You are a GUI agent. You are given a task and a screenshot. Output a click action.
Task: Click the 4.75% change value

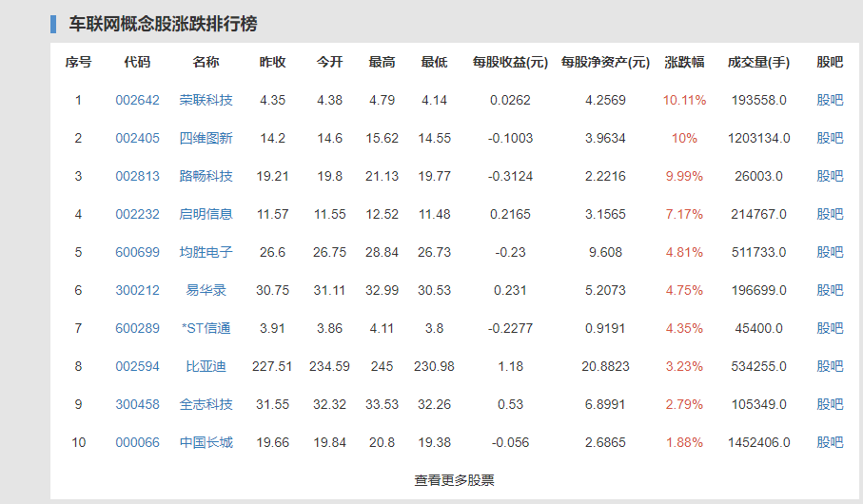tap(684, 290)
